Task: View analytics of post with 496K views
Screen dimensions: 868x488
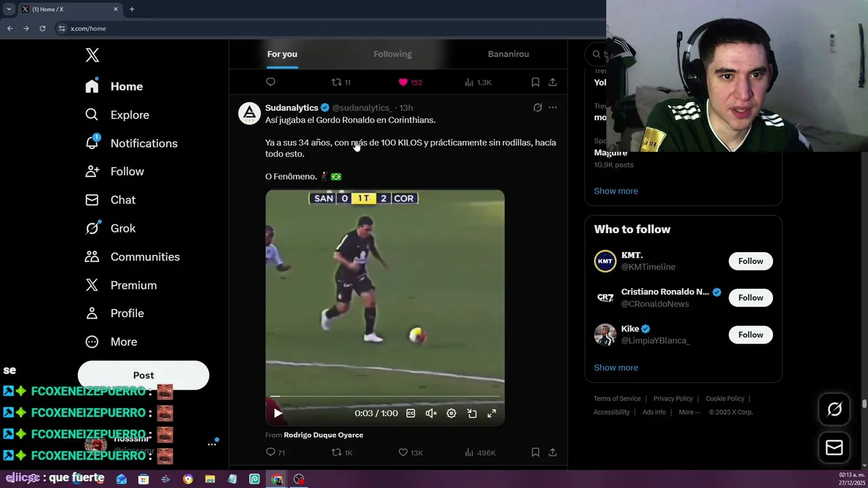Action: (480, 452)
